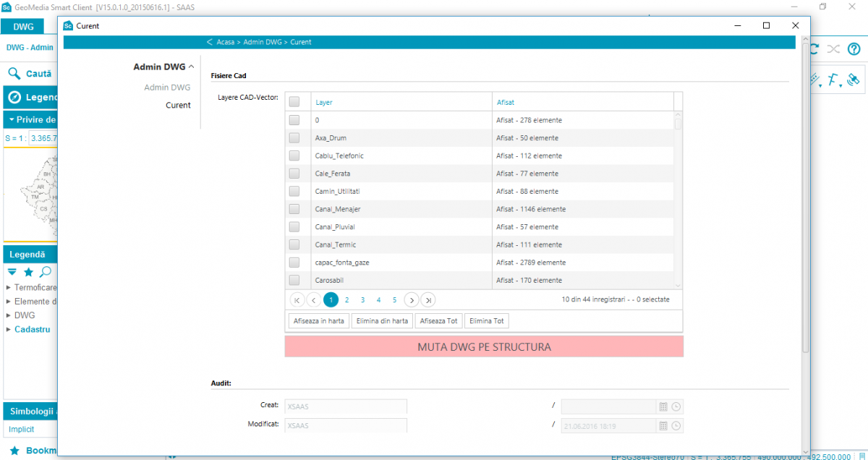Click the Afiseaza in harta button
The width and height of the screenshot is (868, 460).
tap(318, 320)
